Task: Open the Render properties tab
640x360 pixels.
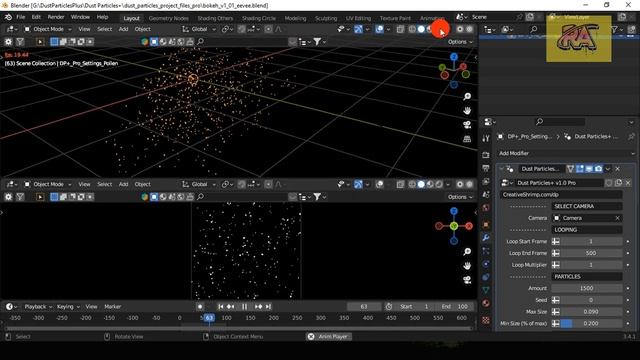Action: click(486, 155)
